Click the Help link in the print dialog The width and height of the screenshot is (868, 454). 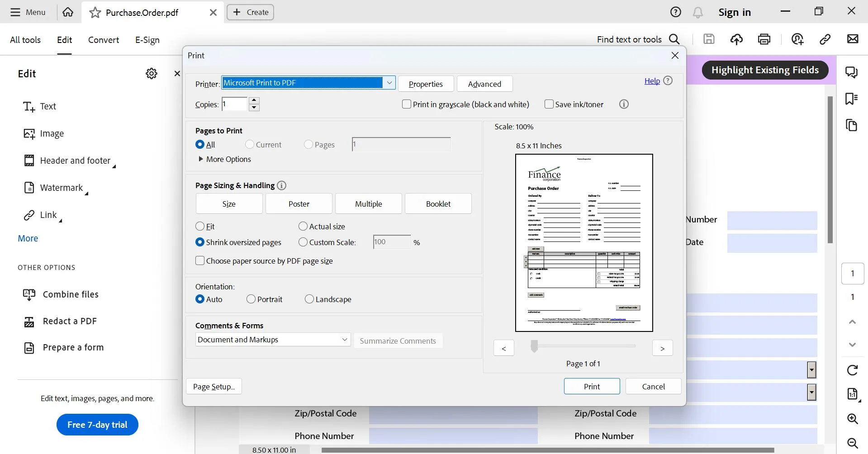(x=652, y=81)
